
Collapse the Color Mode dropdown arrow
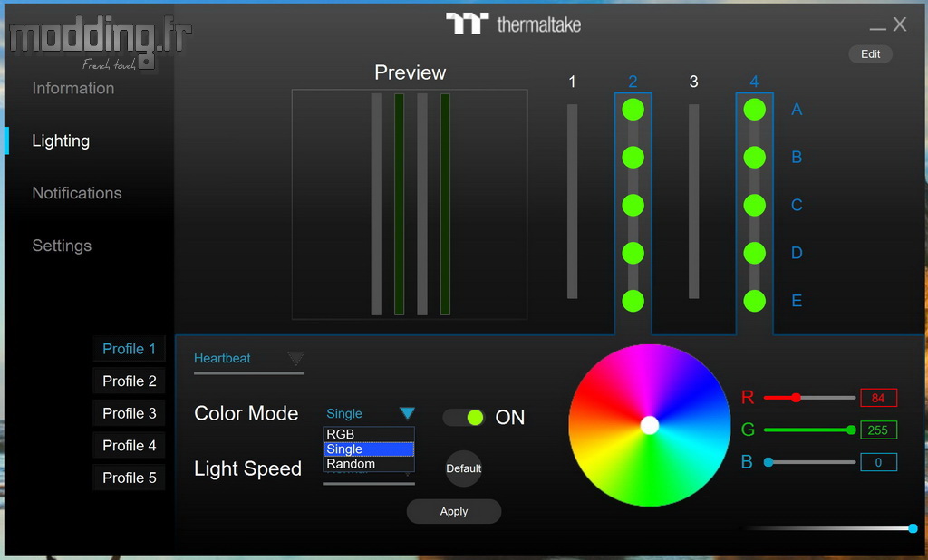[407, 413]
